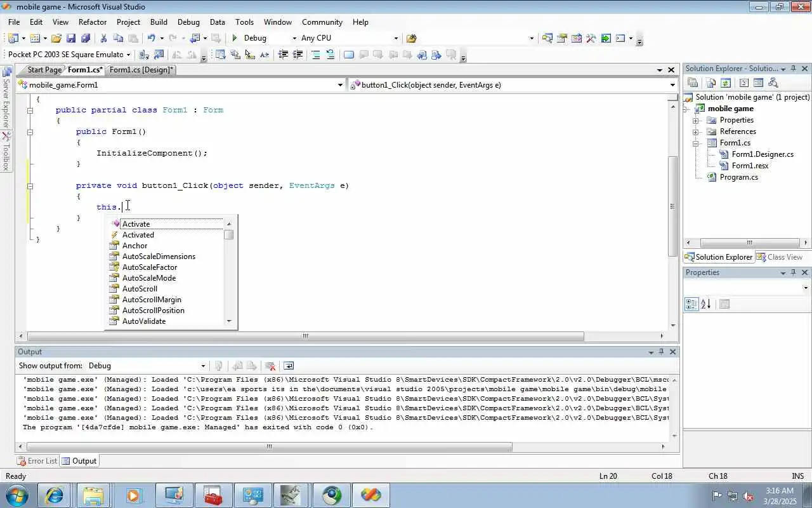Open the Properties Window toolbar icon

coord(561,38)
